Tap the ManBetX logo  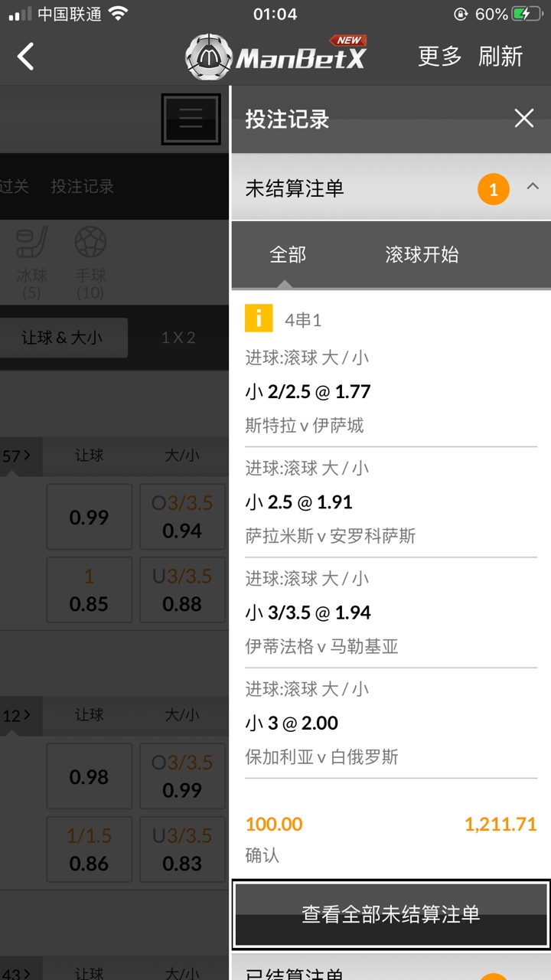277,57
